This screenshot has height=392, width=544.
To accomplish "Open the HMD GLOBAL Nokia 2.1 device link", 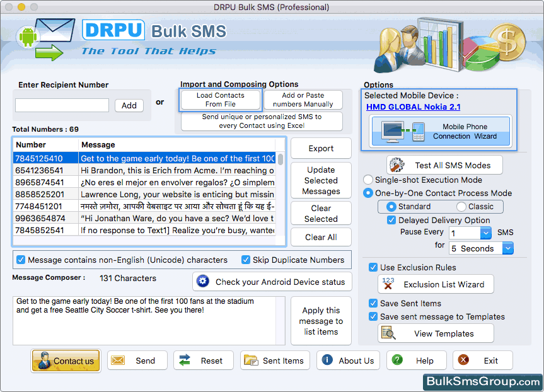I will pos(414,107).
